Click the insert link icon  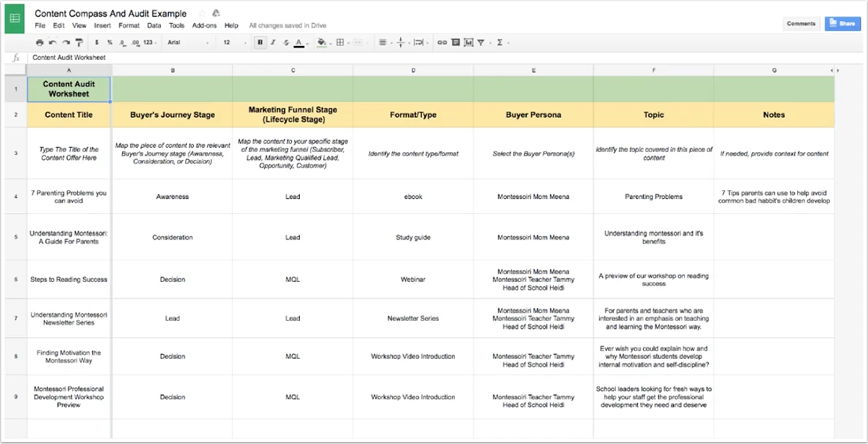[x=442, y=43]
